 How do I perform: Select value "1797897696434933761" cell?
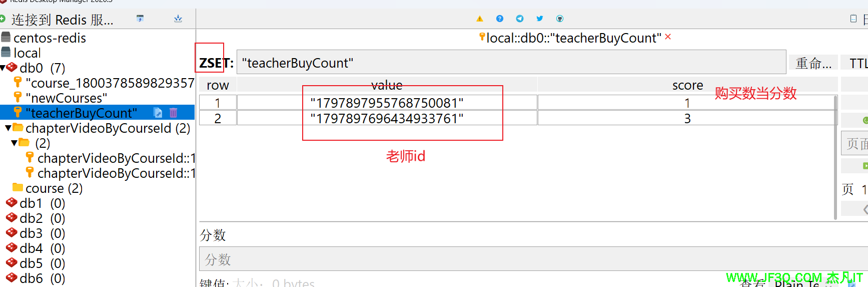tap(387, 118)
